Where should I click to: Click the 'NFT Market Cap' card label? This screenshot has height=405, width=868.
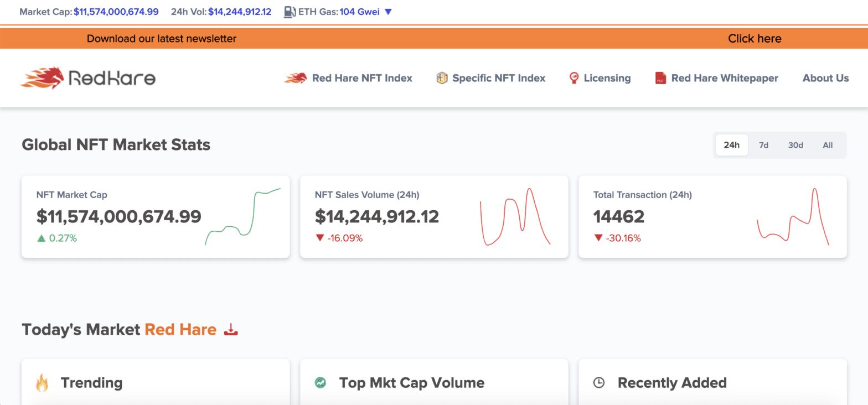click(72, 195)
